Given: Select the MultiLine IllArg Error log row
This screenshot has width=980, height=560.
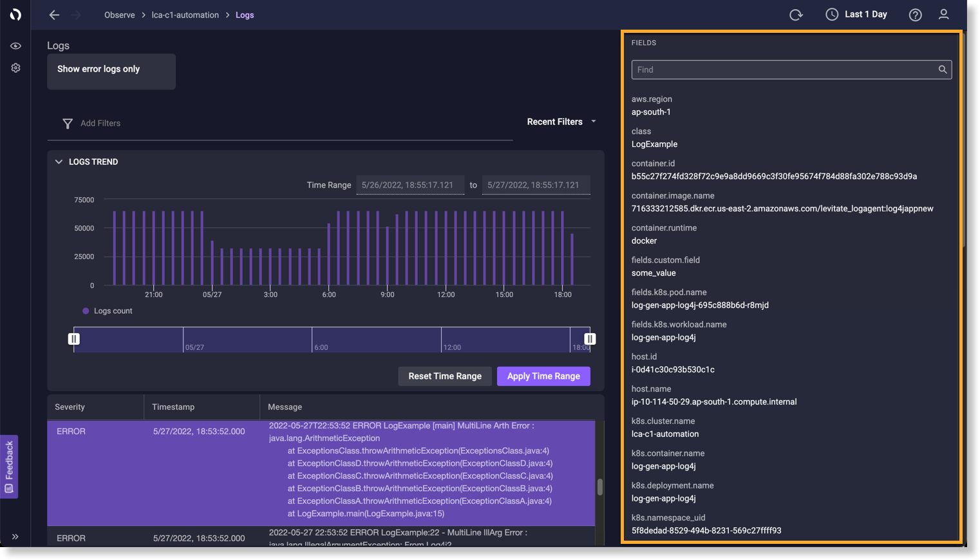Looking at the screenshot, I should [321, 537].
